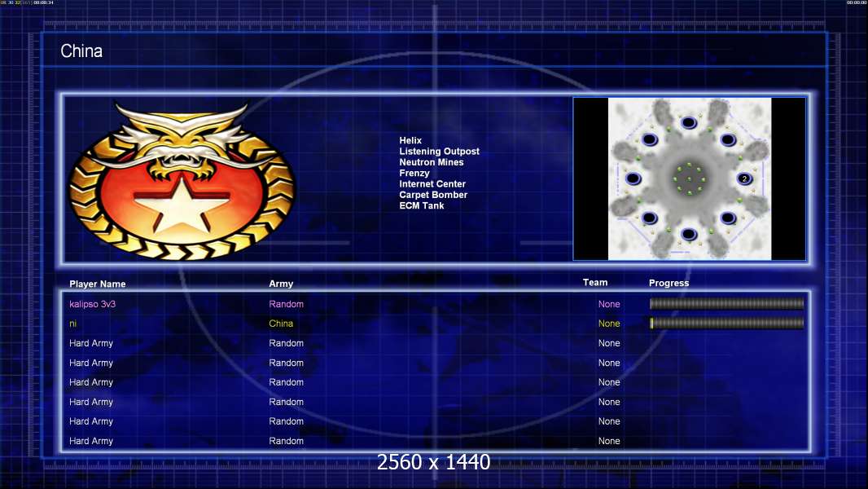Click start position marker 2 on map
Screen dimensions: 868x489
pos(744,178)
